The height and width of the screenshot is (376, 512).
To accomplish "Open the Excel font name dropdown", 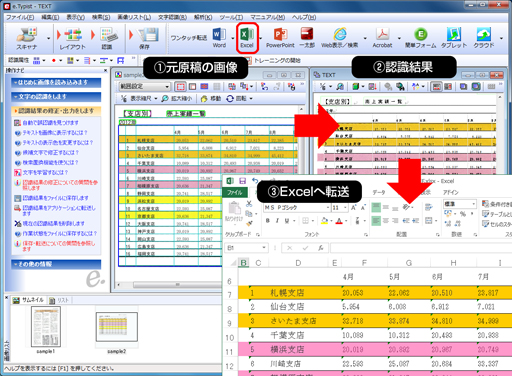I will point(328,208).
